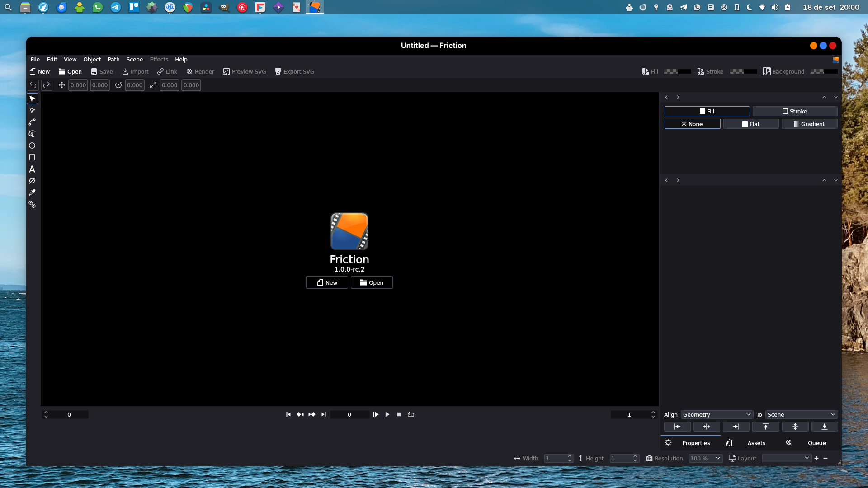Expand the Resolution 100 % dropdown
Image resolution: width=868 pixels, height=488 pixels.
coord(705,458)
